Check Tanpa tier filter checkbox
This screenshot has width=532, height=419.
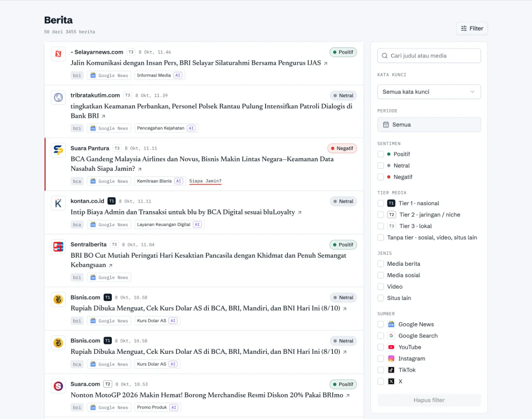point(380,237)
